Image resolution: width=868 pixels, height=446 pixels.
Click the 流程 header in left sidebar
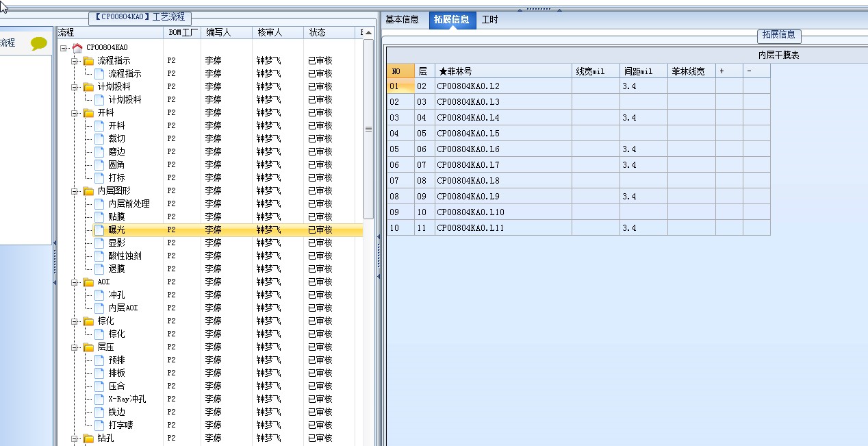(x=8, y=43)
